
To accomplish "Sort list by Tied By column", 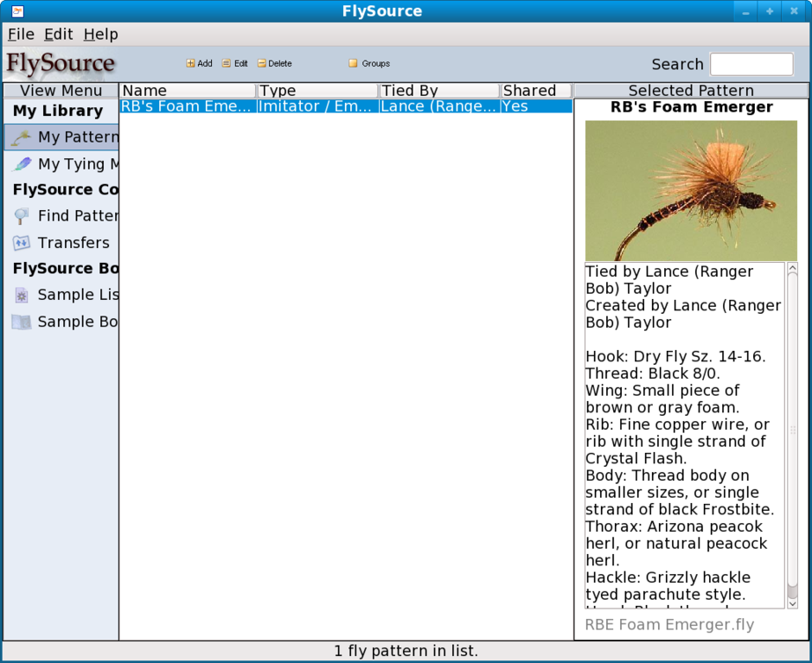I will click(x=439, y=91).
